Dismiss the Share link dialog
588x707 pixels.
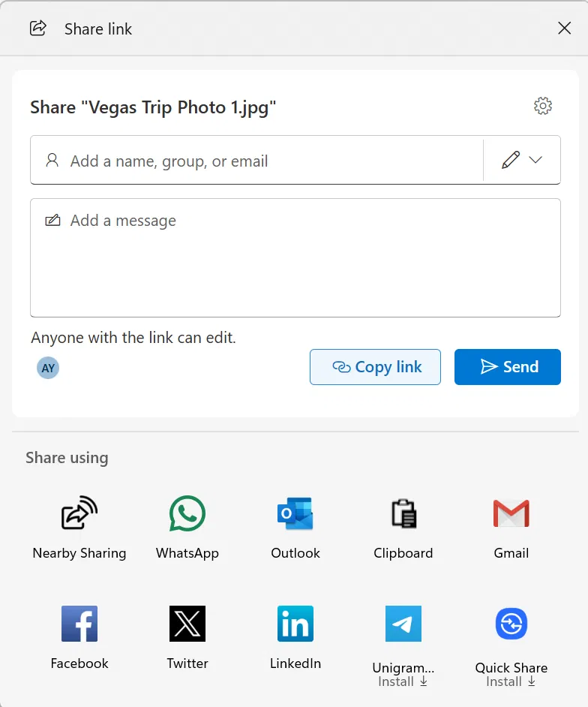(565, 29)
